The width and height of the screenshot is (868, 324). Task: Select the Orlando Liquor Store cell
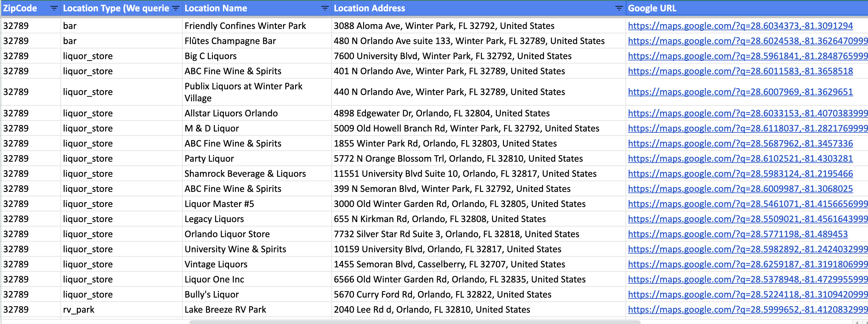257,234
